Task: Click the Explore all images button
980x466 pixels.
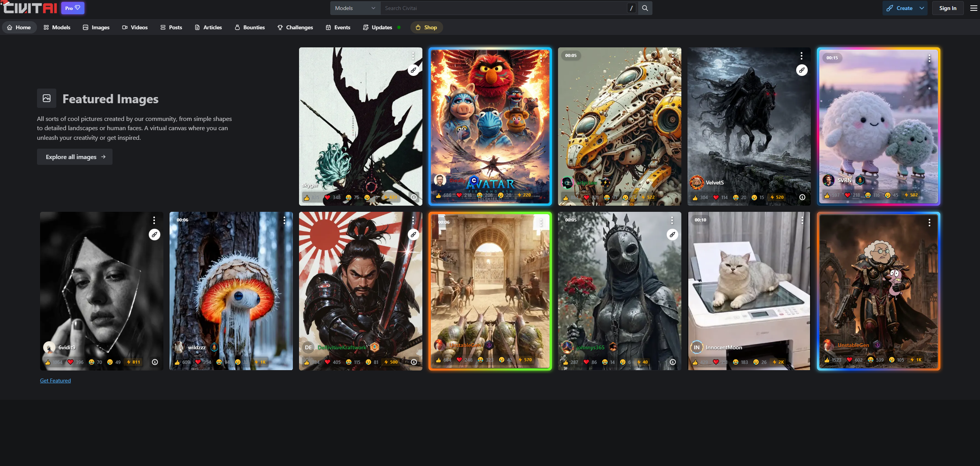Action: pos(75,157)
